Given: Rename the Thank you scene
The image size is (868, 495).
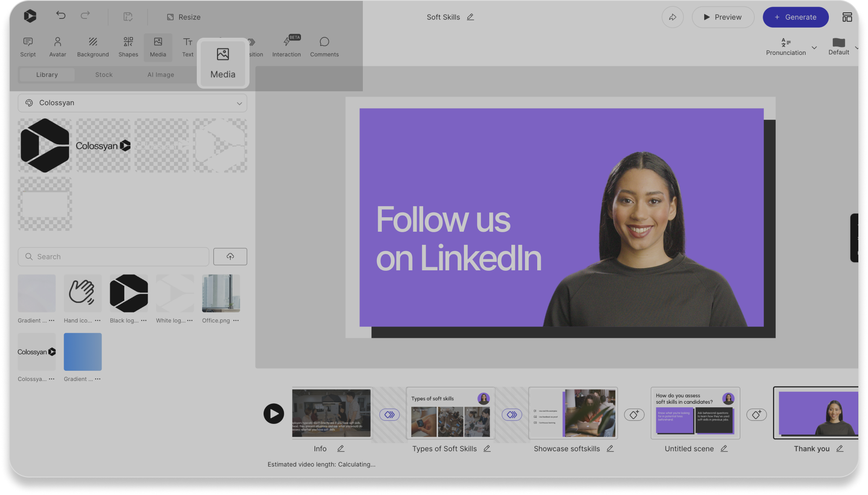Looking at the screenshot, I should point(840,448).
